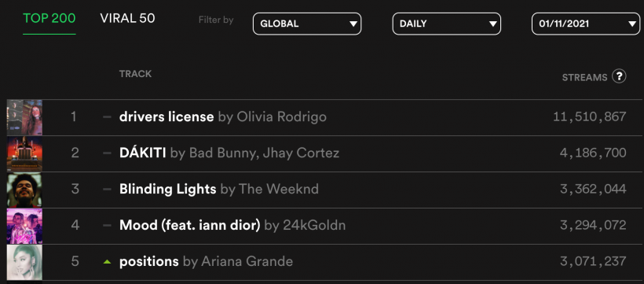This screenshot has height=284, width=644.
Task: Open drivers license album cover thumbnail
Action: [24, 117]
